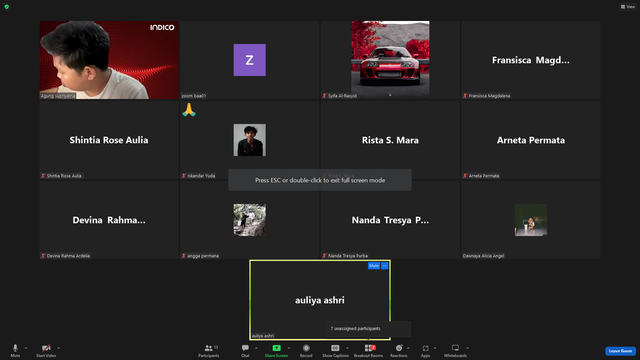Select Dawnaya Alicia Angel's profile photo
Screen dimensions: 640x360
click(x=531, y=220)
